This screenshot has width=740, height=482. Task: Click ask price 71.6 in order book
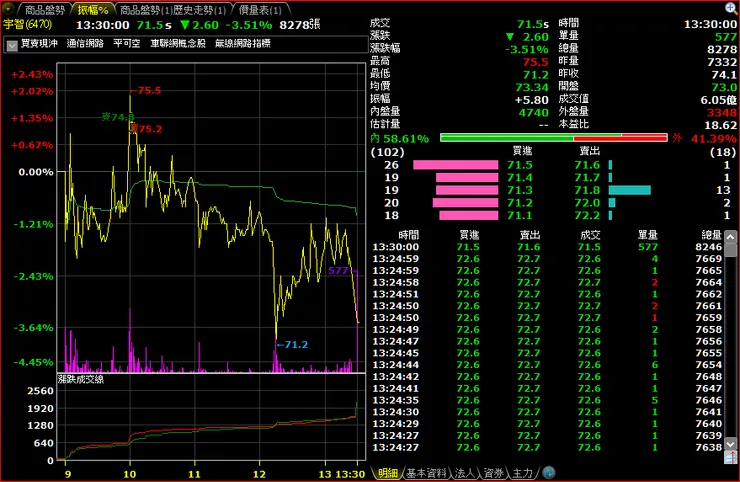pyautogui.click(x=587, y=165)
